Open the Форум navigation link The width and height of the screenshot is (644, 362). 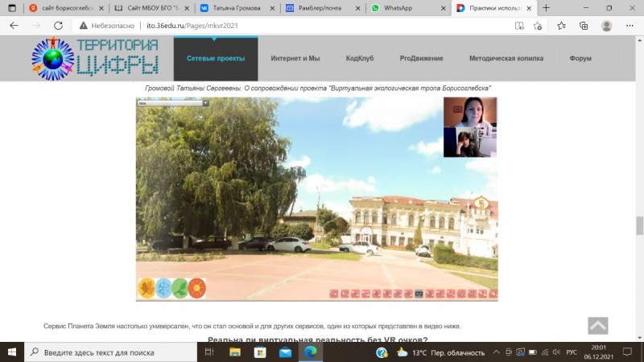tap(580, 59)
